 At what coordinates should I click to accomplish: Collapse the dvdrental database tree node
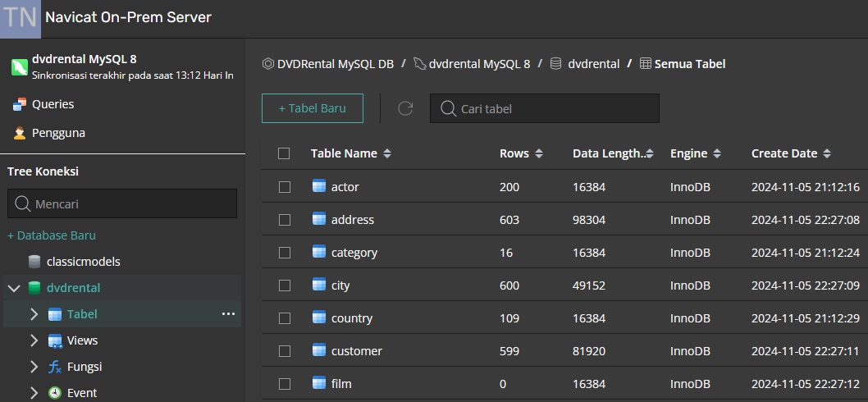(13, 288)
